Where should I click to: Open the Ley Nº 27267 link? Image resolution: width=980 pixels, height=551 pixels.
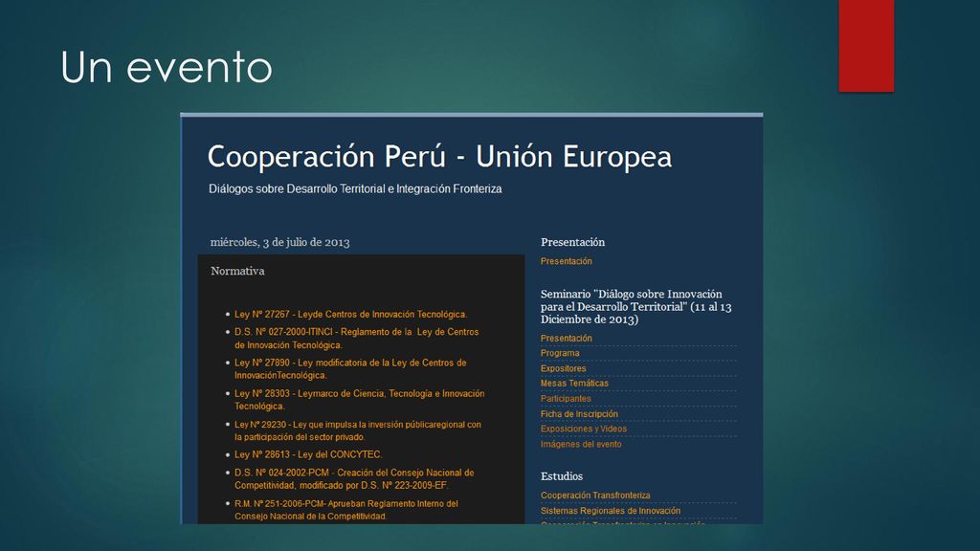click(350, 314)
